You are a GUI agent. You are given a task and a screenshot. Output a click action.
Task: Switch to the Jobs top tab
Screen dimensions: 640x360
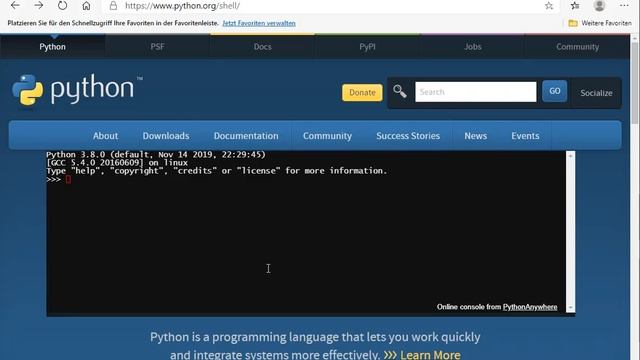473,47
